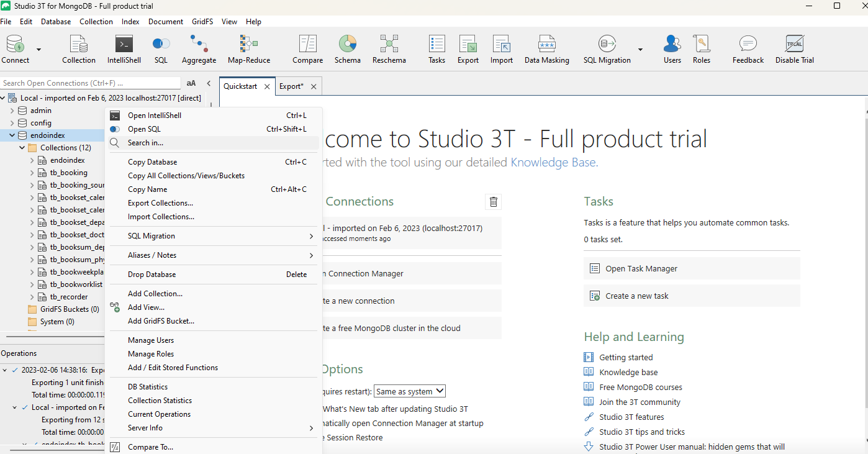Viewport: 868px width, 454px height.
Task: Click the Feedback toolbar icon
Action: [748, 49]
